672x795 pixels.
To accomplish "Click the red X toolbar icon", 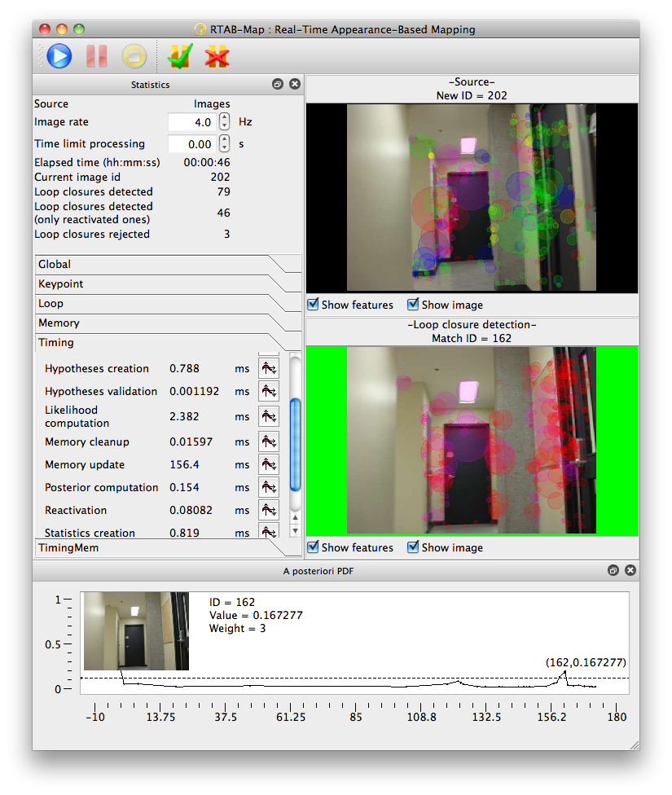I will tap(216, 56).
